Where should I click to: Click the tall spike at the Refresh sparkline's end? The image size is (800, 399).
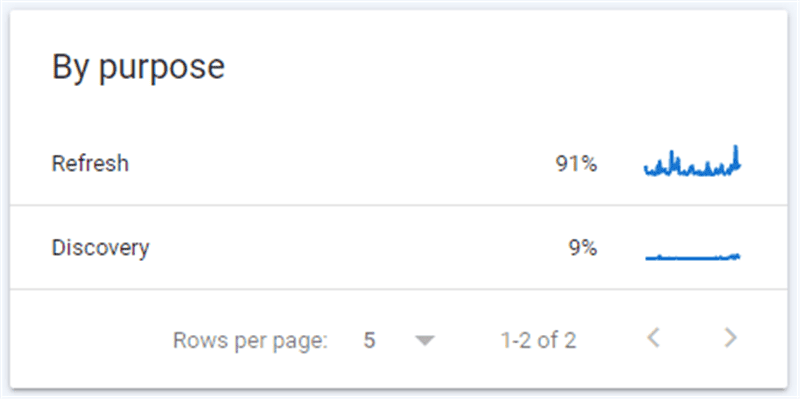point(736,155)
